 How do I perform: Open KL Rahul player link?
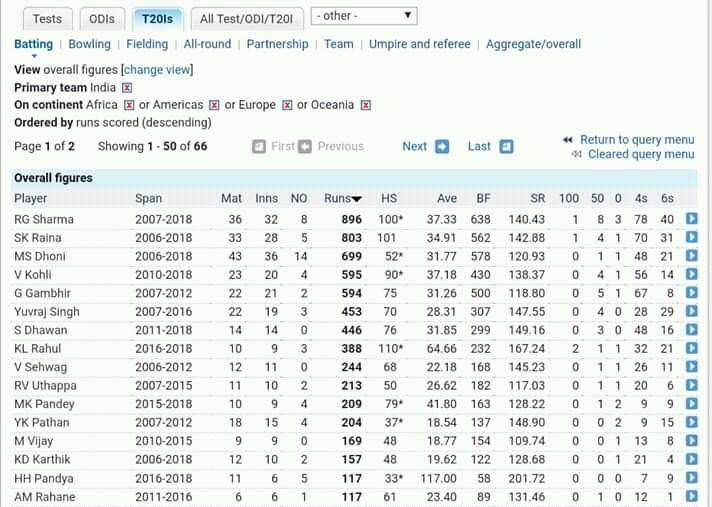tap(38, 349)
